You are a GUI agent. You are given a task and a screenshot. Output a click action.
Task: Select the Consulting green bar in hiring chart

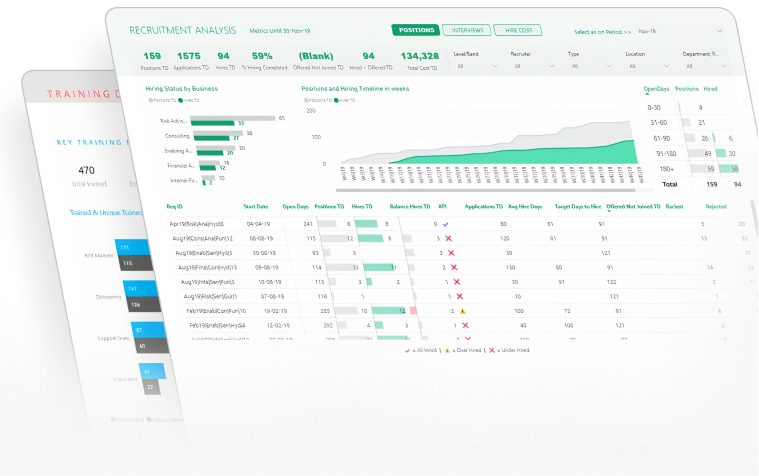coord(212,138)
